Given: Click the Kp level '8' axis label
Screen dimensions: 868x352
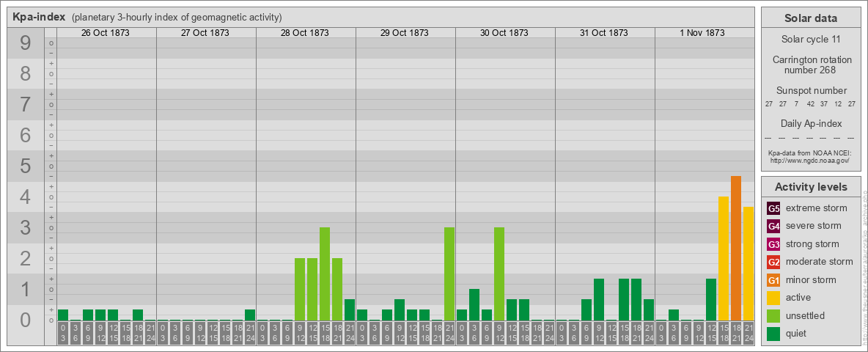Looking at the screenshot, I should click(26, 73).
